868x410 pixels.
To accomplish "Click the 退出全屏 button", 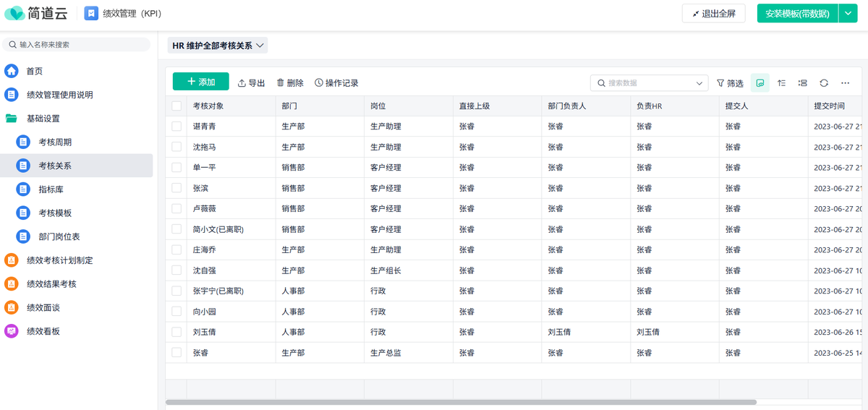I will 713,13.
